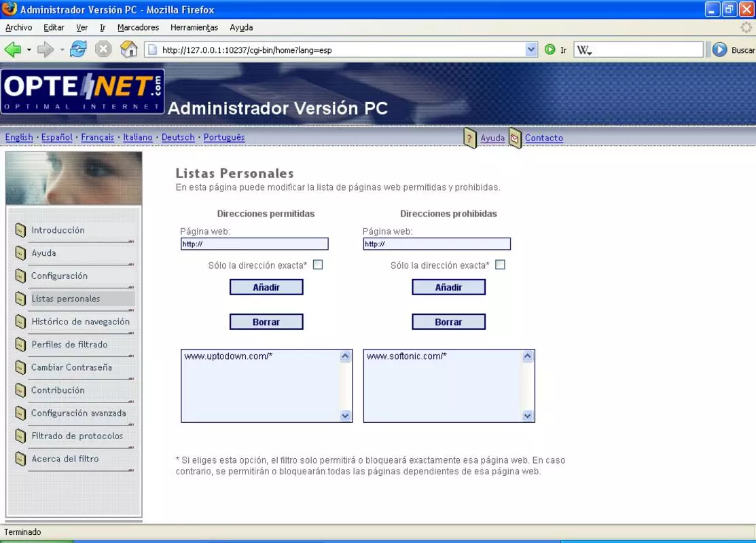Open the Contacto link
Viewport: 756px width, 543px height.
click(544, 138)
